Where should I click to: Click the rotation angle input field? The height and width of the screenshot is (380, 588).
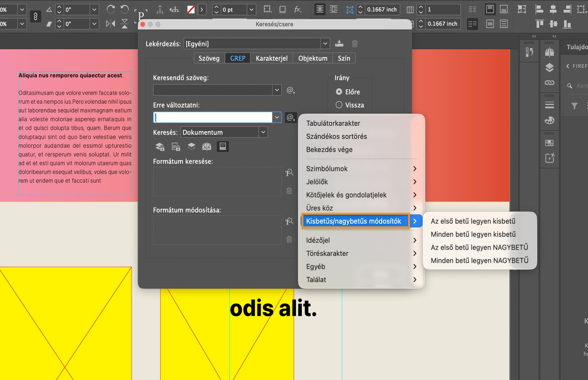tap(77, 10)
